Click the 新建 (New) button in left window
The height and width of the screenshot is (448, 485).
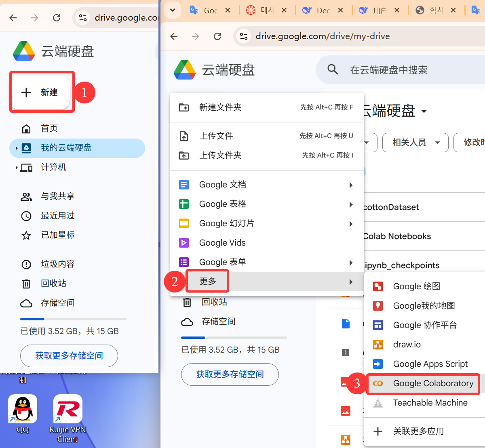(x=40, y=92)
